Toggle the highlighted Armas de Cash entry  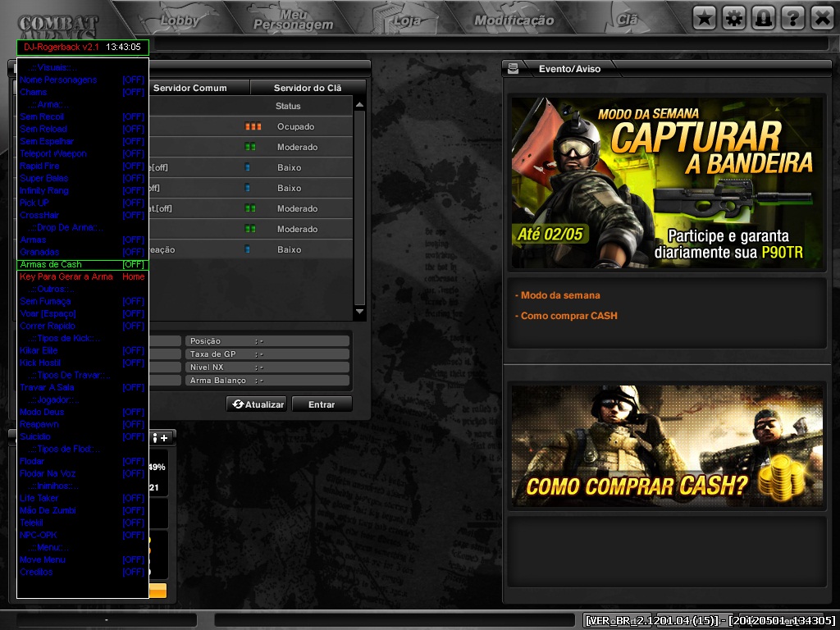tap(82, 265)
